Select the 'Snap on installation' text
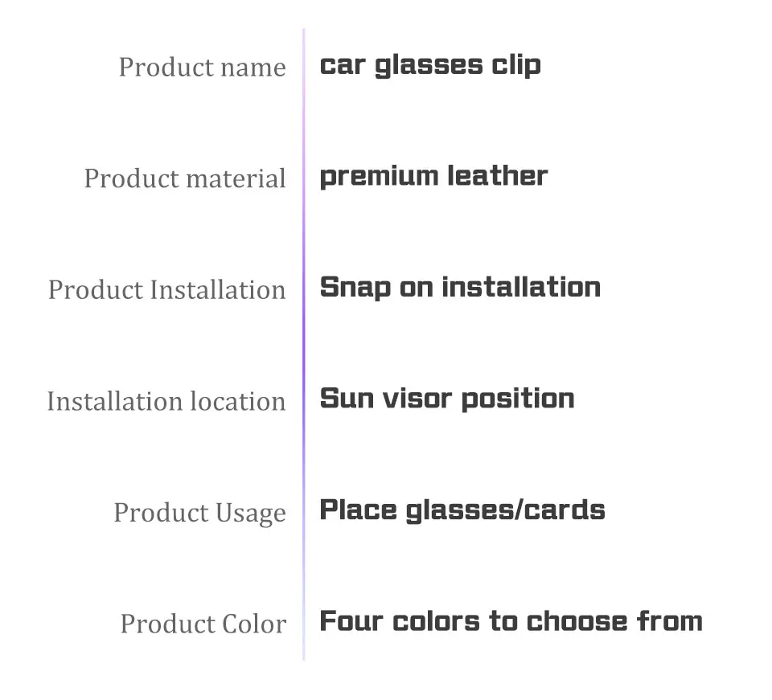The height and width of the screenshot is (700, 772). point(460,288)
